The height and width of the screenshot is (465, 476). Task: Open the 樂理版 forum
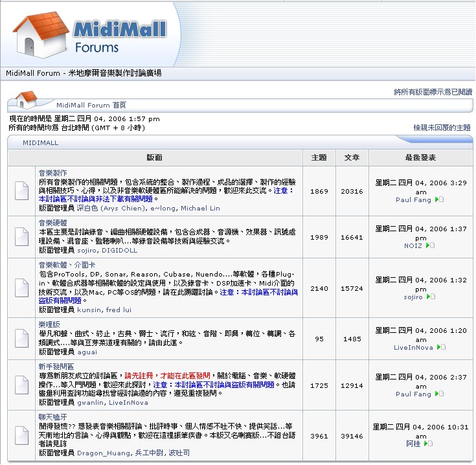pyautogui.click(x=49, y=324)
